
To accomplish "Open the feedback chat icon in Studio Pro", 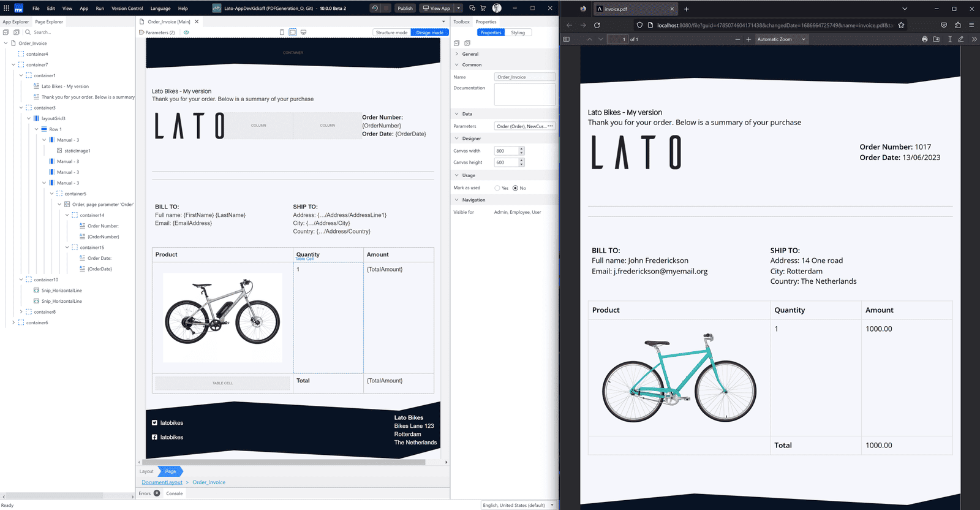I will coord(472,8).
